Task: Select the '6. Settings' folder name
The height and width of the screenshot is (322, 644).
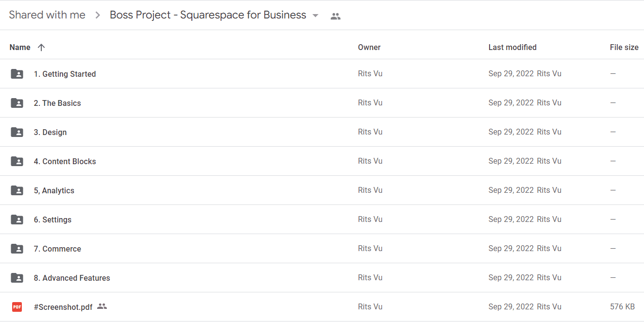Action: coord(52,220)
